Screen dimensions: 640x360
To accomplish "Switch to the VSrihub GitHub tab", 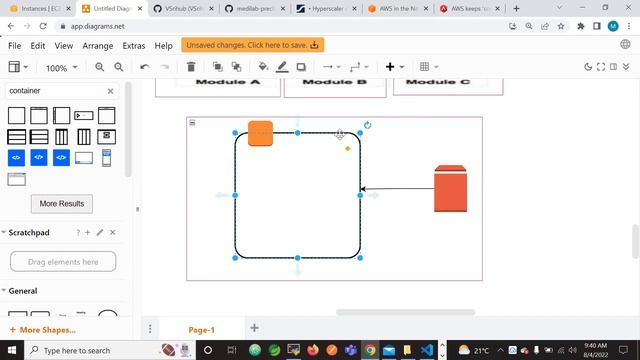I will click(183, 8).
